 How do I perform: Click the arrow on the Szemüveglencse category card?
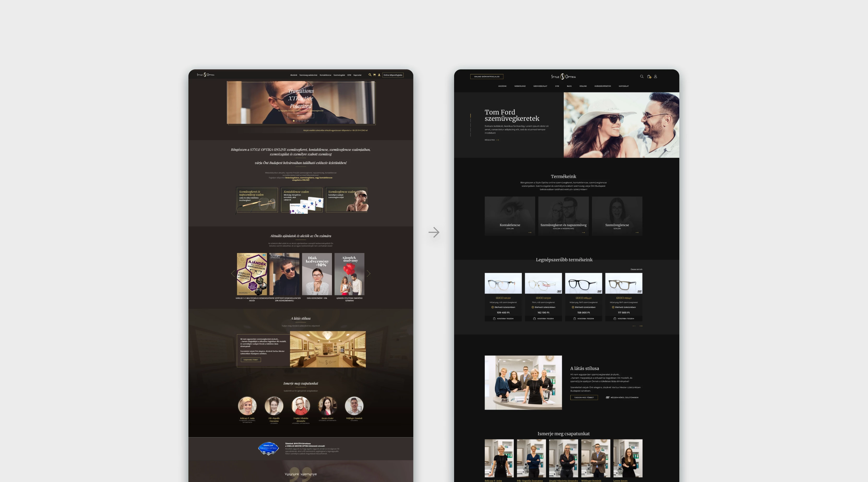tap(637, 232)
